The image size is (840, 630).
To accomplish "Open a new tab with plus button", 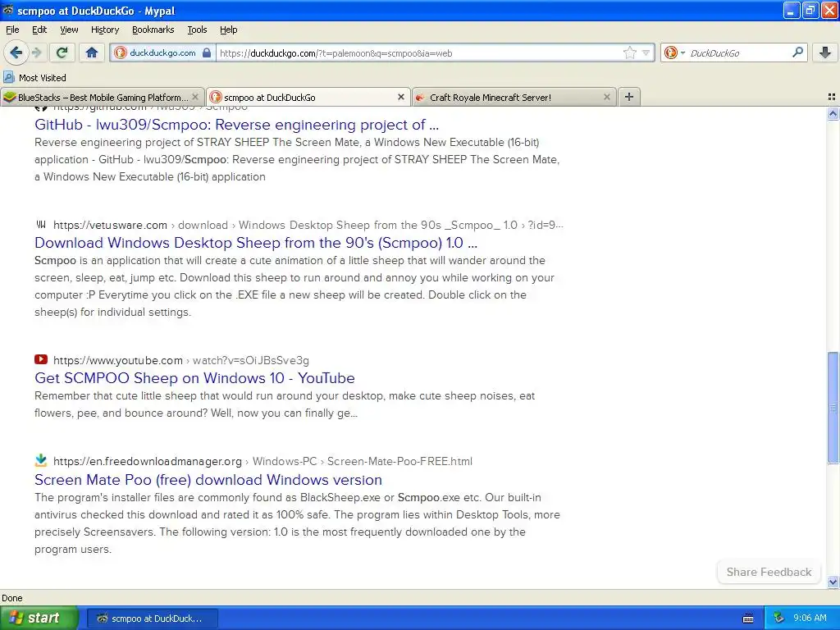I will tap(629, 97).
